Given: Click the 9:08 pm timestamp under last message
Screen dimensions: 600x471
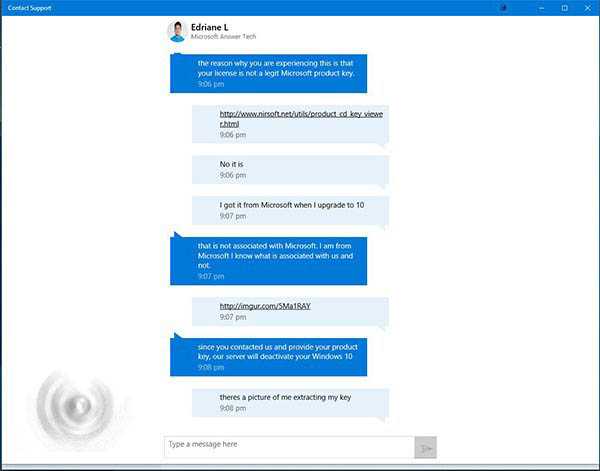Looking at the screenshot, I should (x=233, y=408).
